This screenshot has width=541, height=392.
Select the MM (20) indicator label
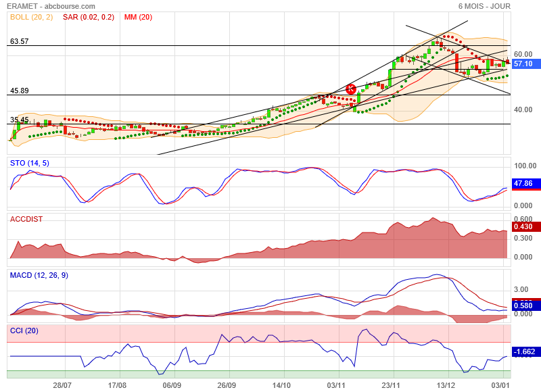138,18
